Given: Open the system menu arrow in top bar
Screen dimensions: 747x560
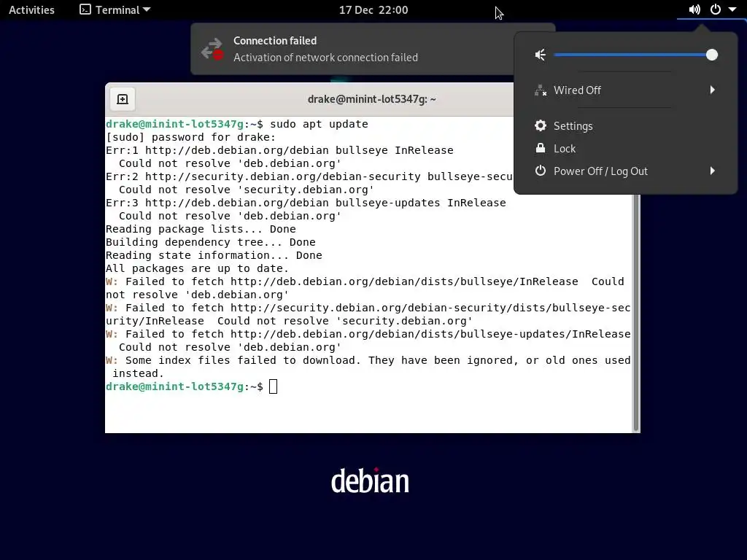Looking at the screenshot, I should (732, 9).
